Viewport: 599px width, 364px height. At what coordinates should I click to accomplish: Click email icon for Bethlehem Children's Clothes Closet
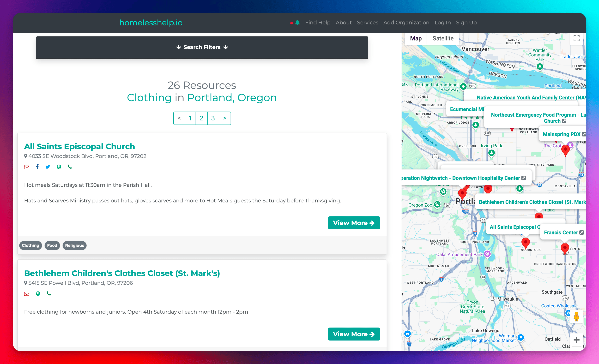tap(27, 293)
